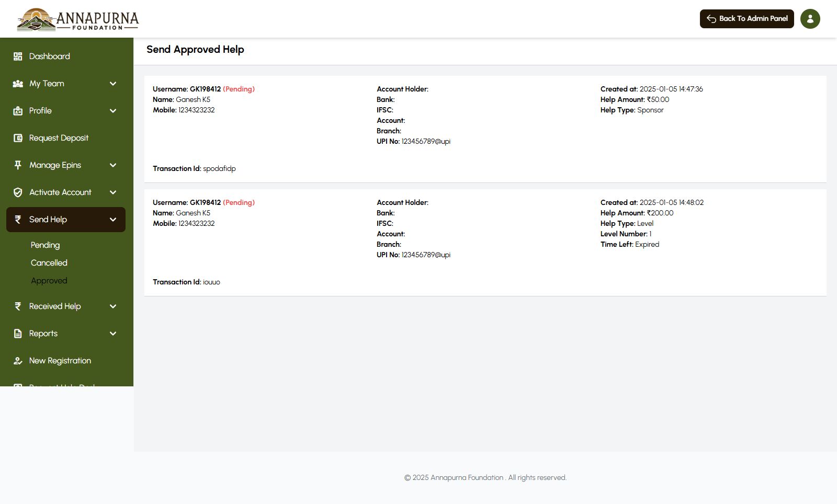
Task: Click the Annapurna Foundation logo
Action: (x=77, y=19)
